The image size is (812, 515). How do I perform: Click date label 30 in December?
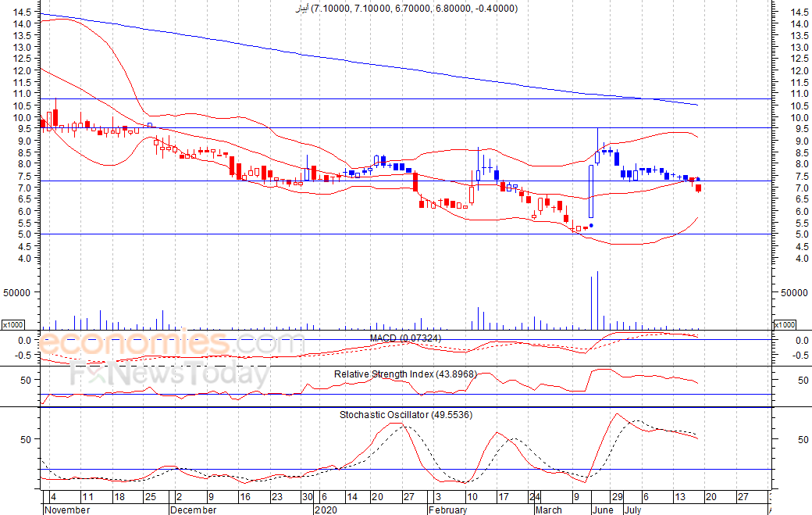click(x=308, y=497)
